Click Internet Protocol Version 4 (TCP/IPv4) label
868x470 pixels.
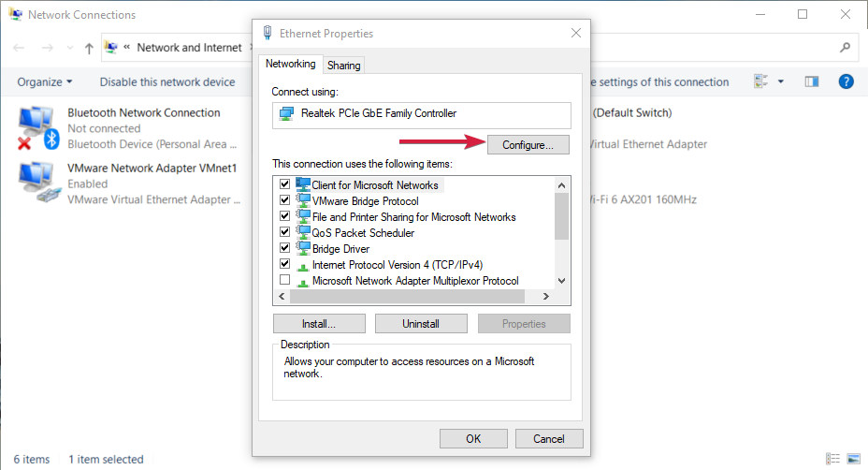click(x=398, y=265)
